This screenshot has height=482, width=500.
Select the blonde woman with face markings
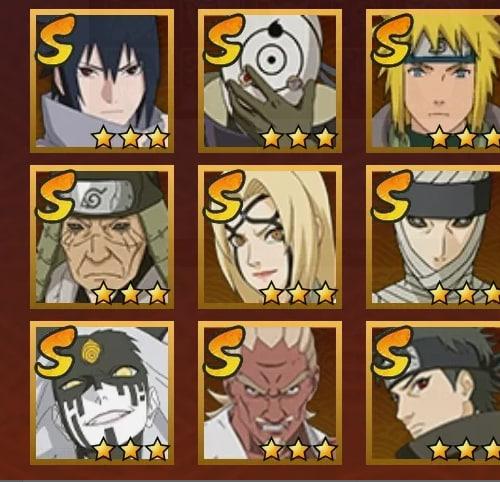(270, 237)
